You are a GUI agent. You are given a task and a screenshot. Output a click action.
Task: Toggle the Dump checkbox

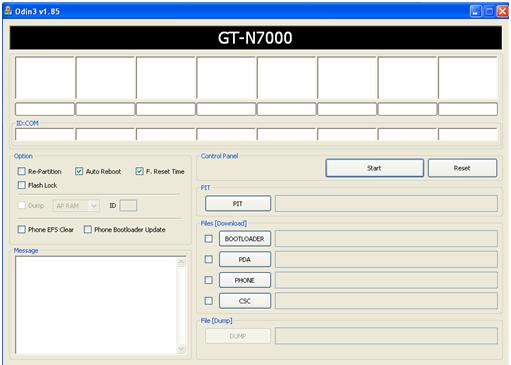(22, 205)
